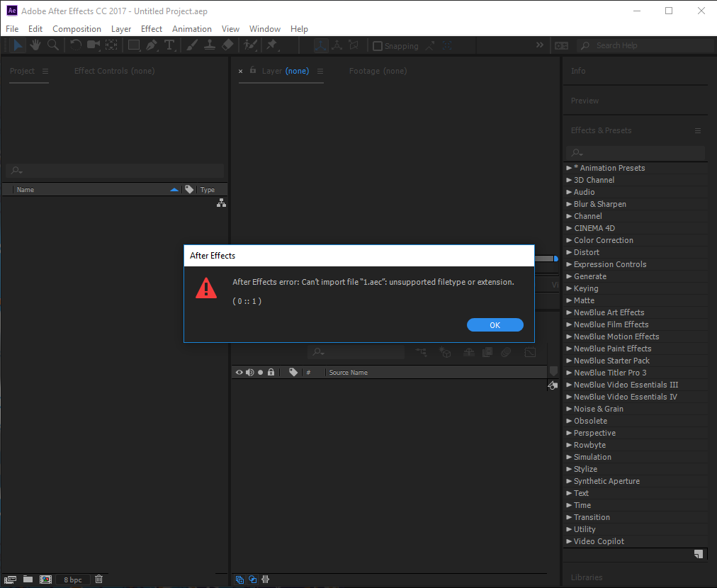Select the Selection (arrow) tool
717x588 pixels.
pos(18,45)
